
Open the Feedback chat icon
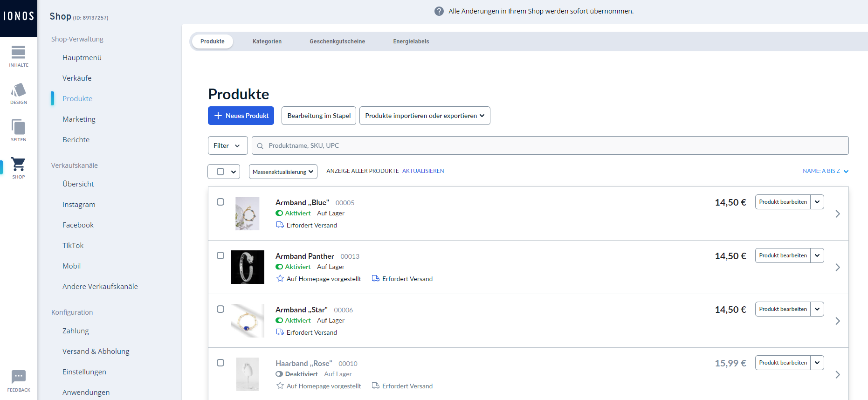[x=19, y=381]
